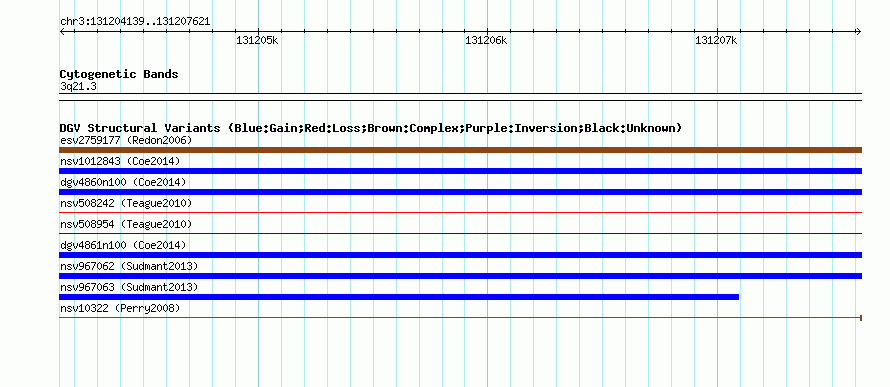Click the 131206k ruler tick label
This screenshot has height=387, width=890.
486,40
